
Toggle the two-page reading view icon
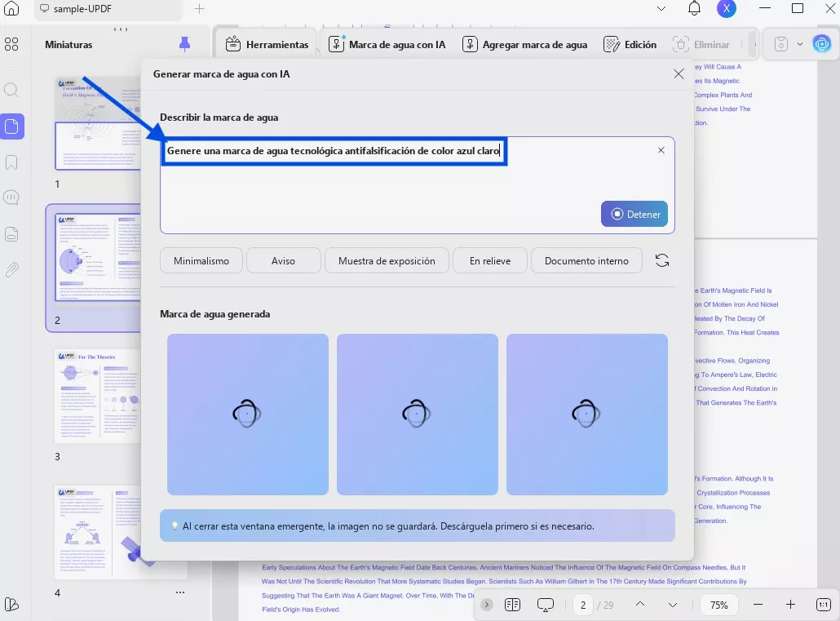tap(512, 605)
